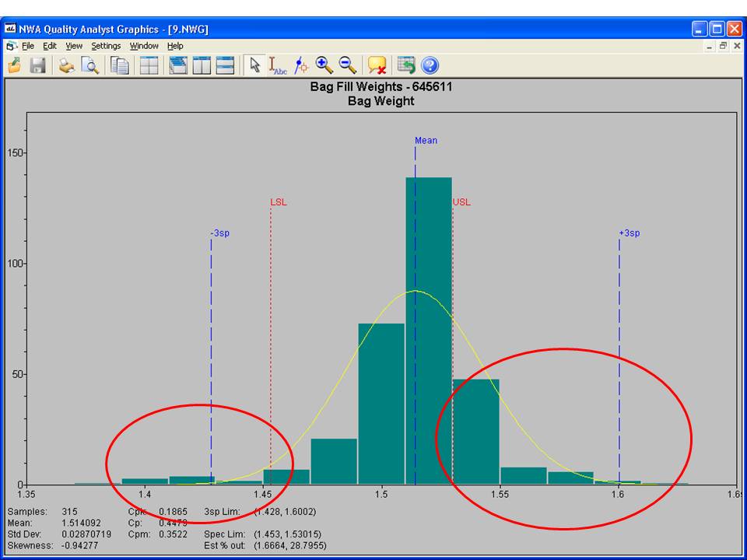The width and height of the screenshot is (747, 560).
Task: Open the Settings menu
Action: [106, 46]
